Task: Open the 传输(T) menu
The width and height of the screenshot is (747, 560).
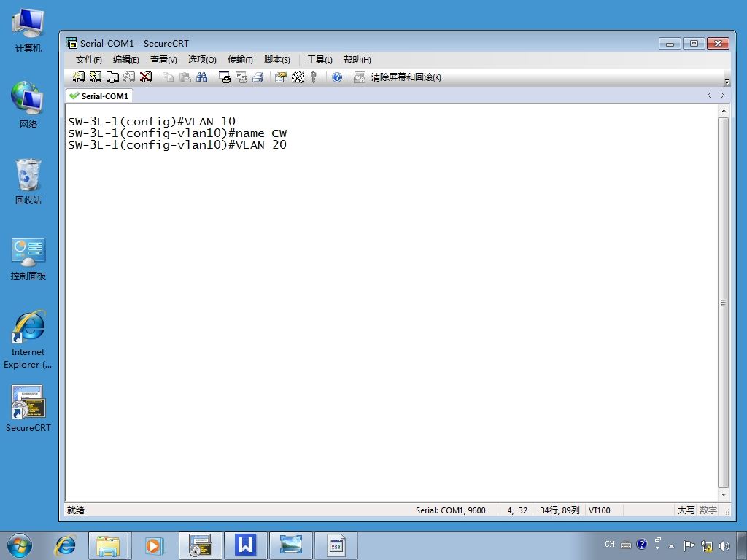Action: [x=239, y=60]
